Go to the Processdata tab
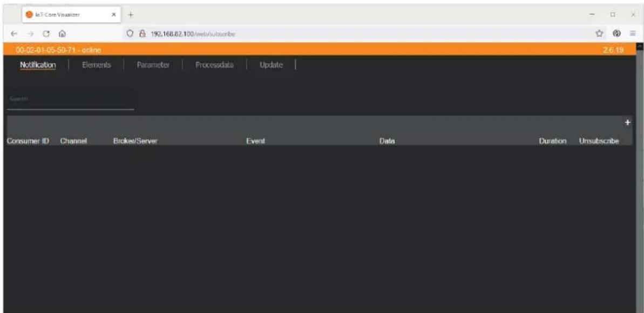The image size is (644, 313). coord(214,65)
